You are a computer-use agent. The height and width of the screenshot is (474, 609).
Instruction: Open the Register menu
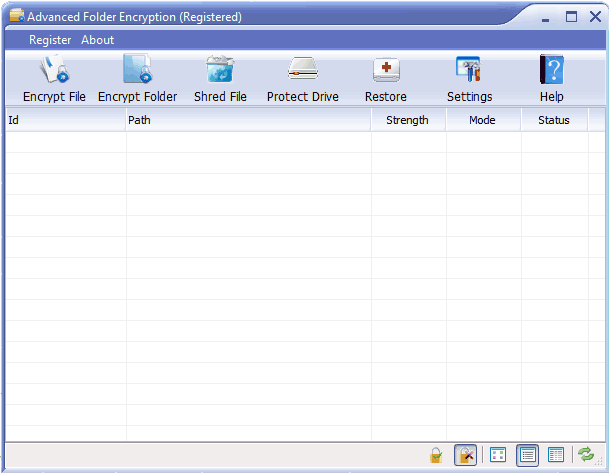50,40
